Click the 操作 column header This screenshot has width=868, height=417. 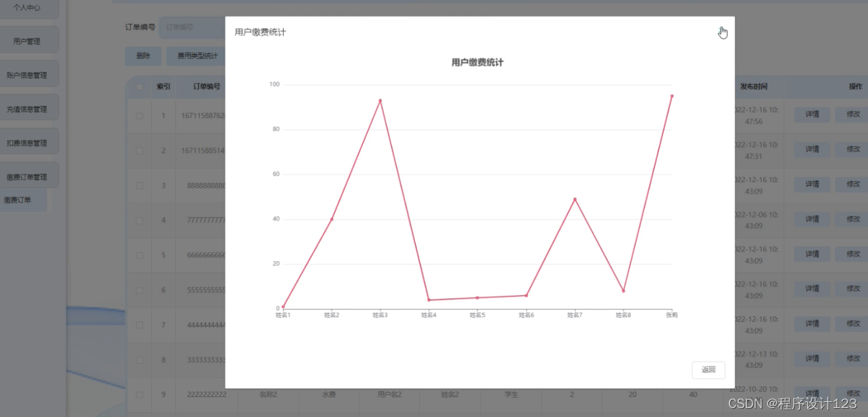855,87
